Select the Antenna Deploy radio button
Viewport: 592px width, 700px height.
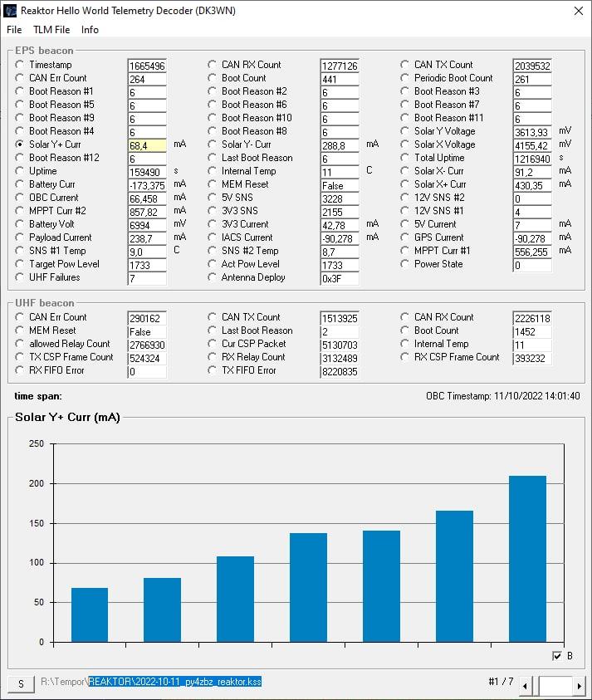click(x=212, y=277)
